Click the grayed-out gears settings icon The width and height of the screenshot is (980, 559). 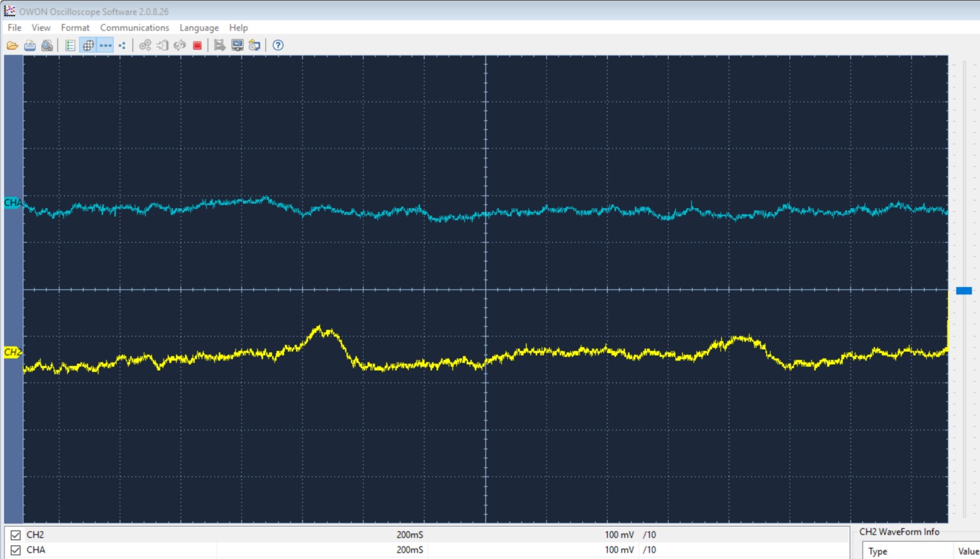[145, 45]
